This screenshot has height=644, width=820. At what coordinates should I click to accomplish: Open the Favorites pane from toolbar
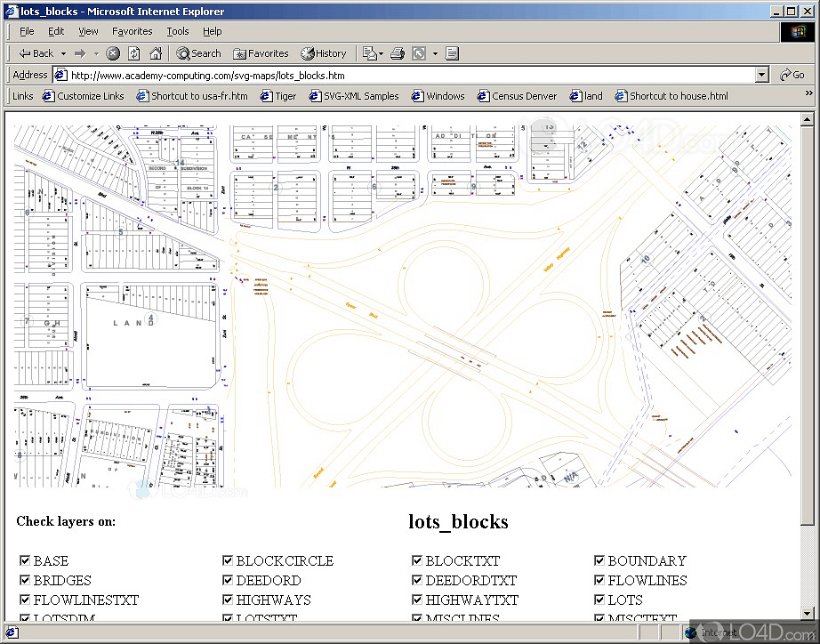coord(261,53)
